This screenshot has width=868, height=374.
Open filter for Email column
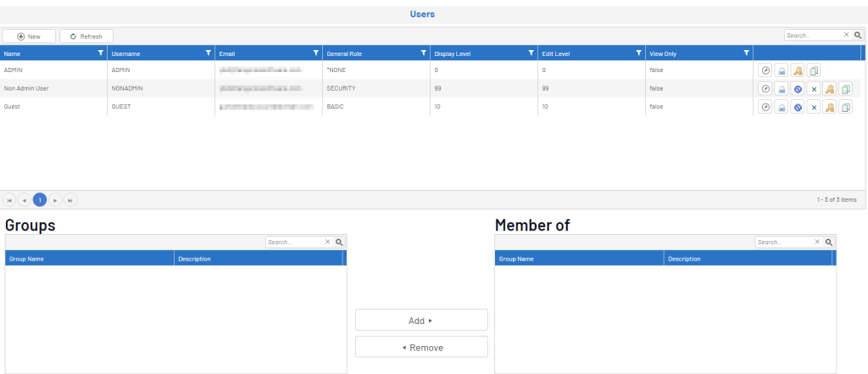[315, 53]
